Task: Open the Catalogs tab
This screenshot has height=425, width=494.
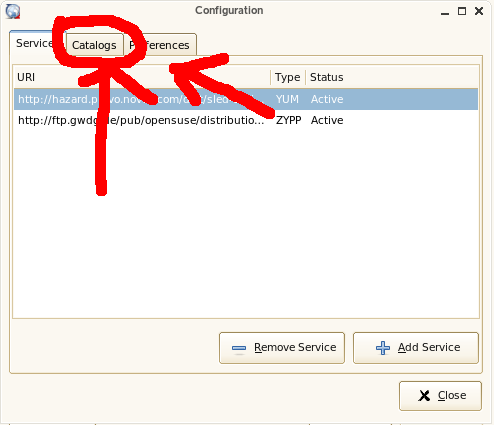Action: pos(94,45)
